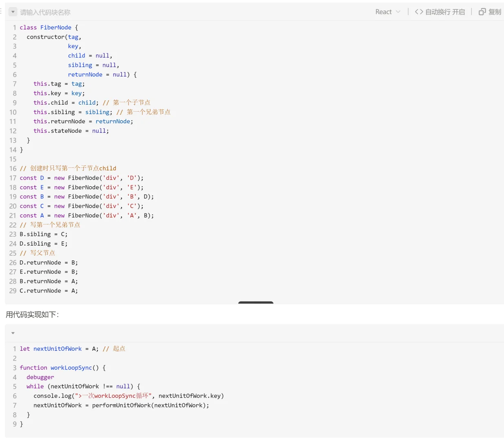The image size is (504, 440).
Task: Click the comment '// 第一个子节点'
Action: click(x=126, y=103)
